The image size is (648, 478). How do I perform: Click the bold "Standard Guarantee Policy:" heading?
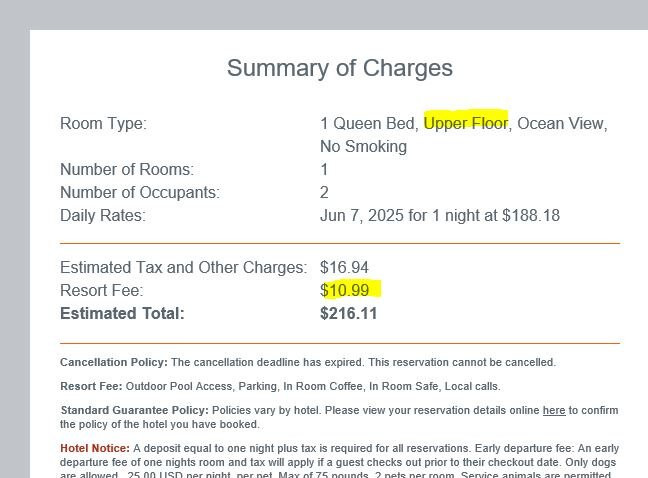click(134, 410)
